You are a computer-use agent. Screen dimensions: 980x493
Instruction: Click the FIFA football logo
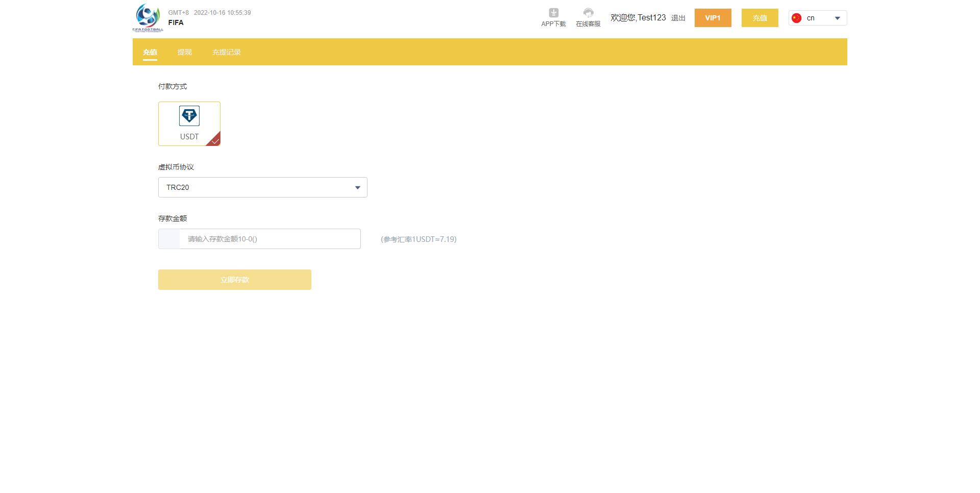148,18
